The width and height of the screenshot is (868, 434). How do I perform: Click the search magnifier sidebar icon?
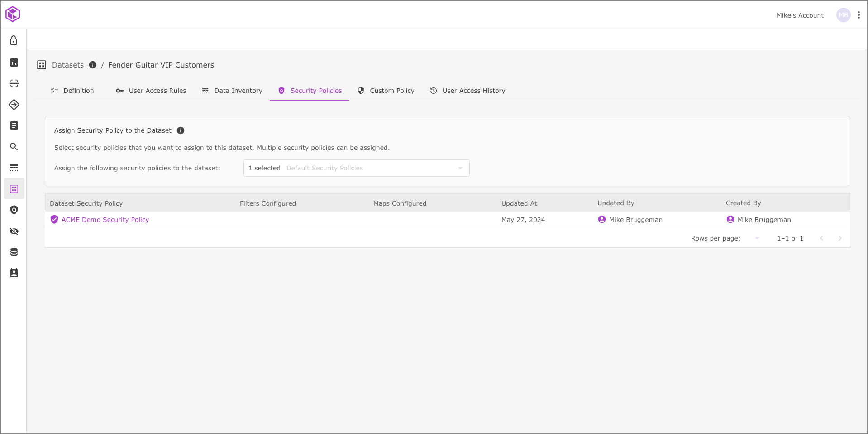[x=14, y=146]
